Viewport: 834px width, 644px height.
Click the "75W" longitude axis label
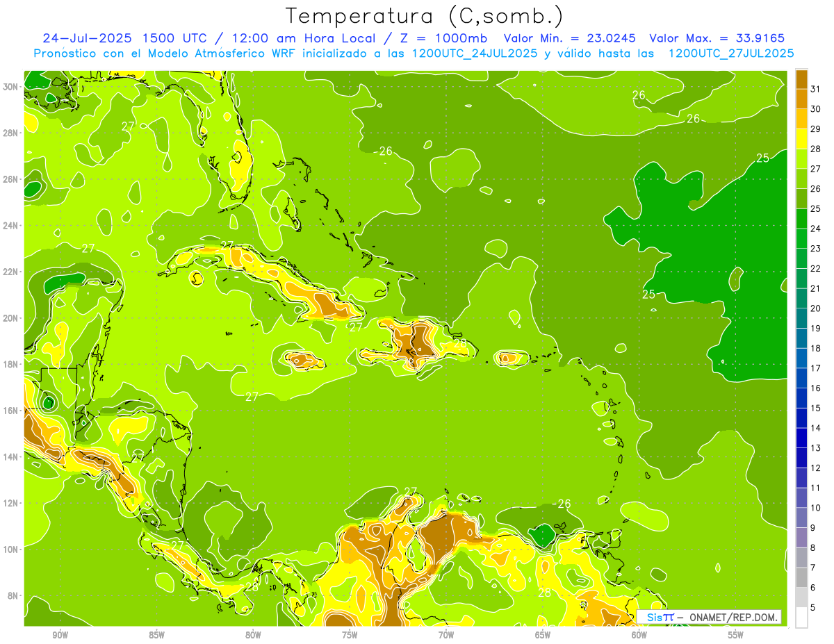pyautogui.click(x=350, y=635)
